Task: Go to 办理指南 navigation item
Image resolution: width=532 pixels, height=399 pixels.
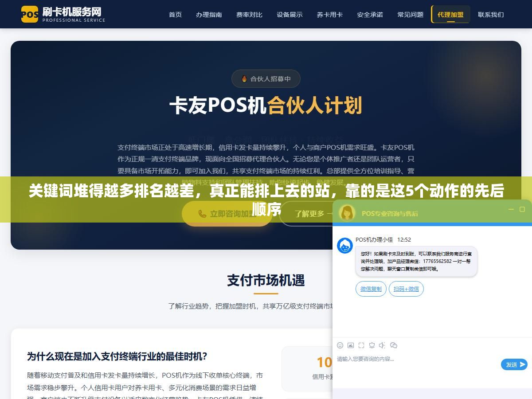Action: pos(209,15)
